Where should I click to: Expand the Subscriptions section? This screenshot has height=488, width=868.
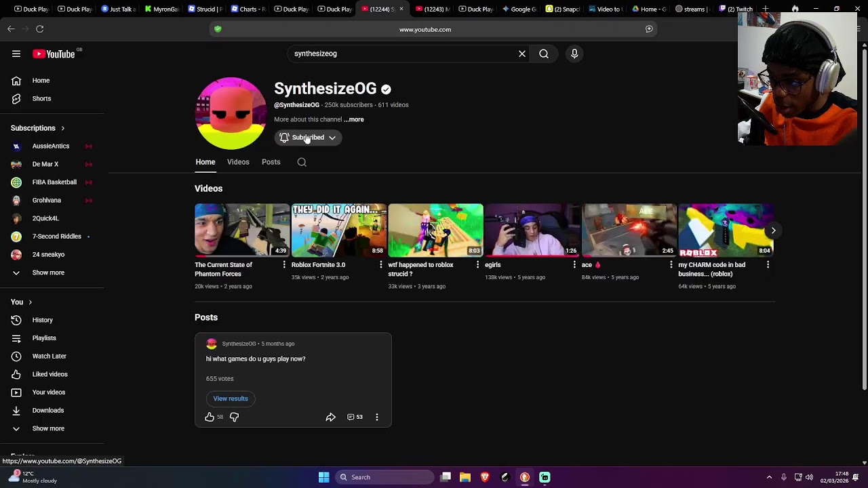click(x=37, y=128)
